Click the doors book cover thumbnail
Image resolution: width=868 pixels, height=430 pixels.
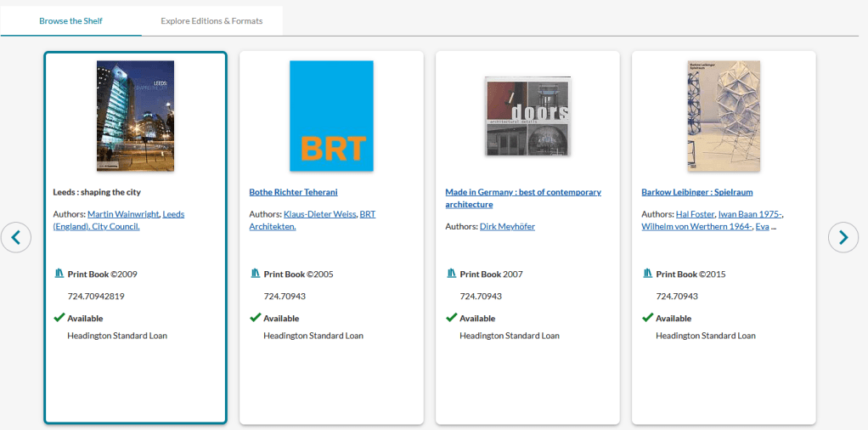coord(527,116)
